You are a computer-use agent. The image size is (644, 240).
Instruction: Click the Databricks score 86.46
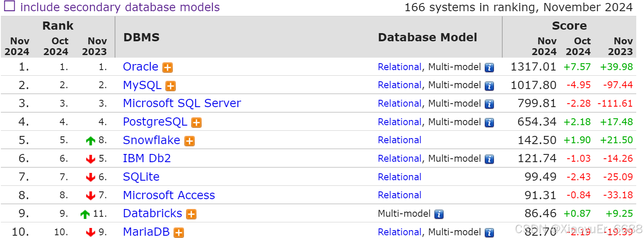click(x=540, y=214)
